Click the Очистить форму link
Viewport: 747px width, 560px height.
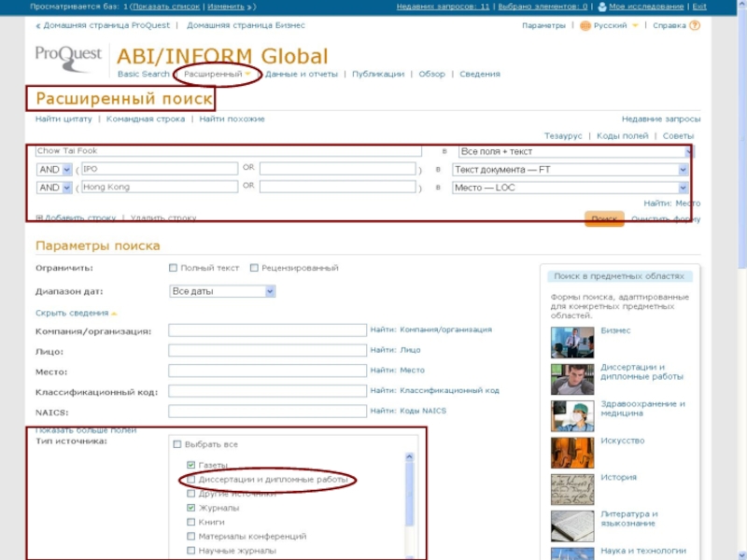(666, 219)
